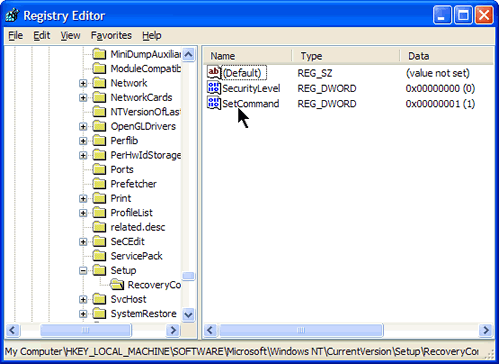Click the Prefetcher folder icon

tap(99, 184)
